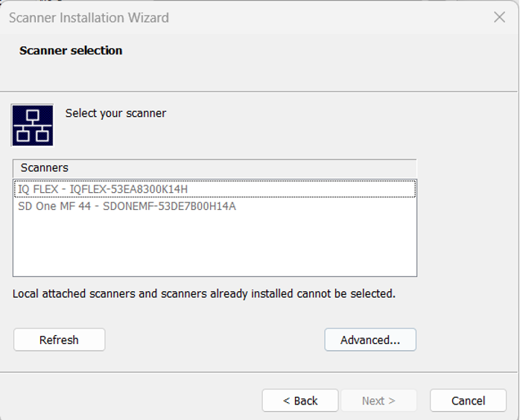
Task: Open the Advanced... options
Action: pyautogui.click(x=370, y=340)
